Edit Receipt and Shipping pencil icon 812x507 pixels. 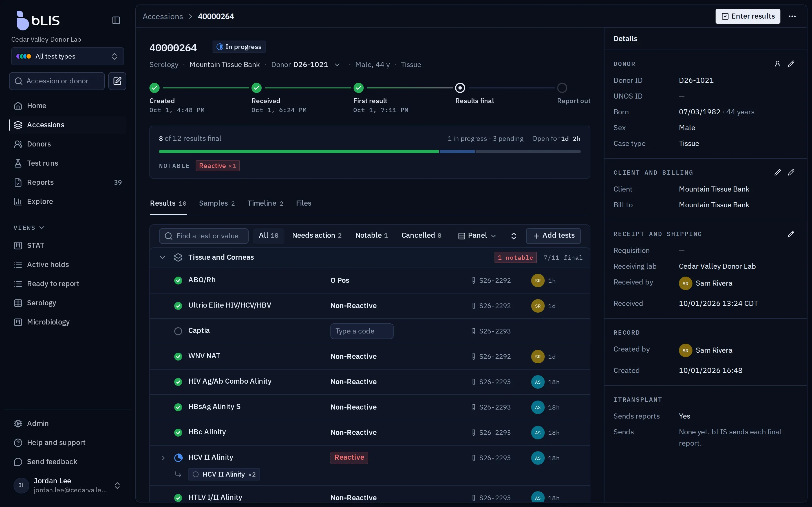click(x=791, y=234)
